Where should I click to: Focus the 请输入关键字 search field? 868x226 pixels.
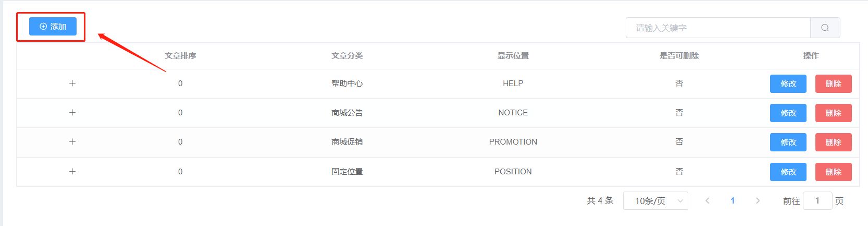(x=718, y=28)
